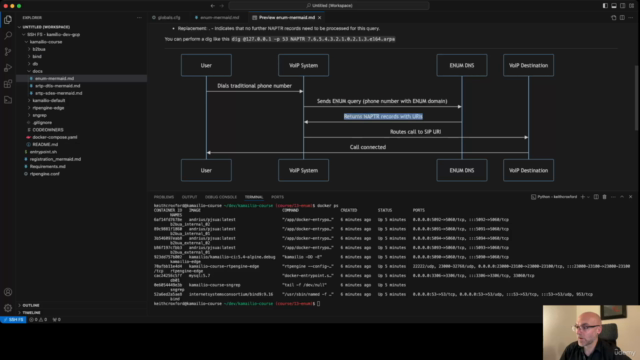Kill the terminal with trash icon

pos(604,197)
